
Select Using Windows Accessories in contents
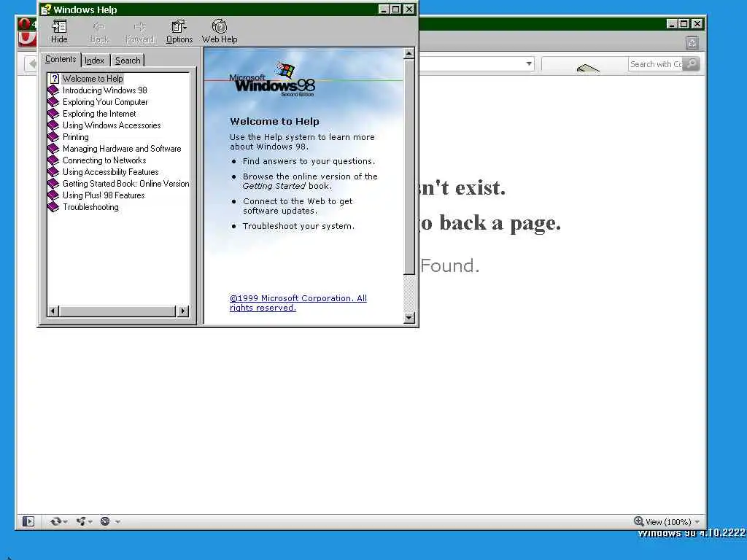click(x=112, y=125)
